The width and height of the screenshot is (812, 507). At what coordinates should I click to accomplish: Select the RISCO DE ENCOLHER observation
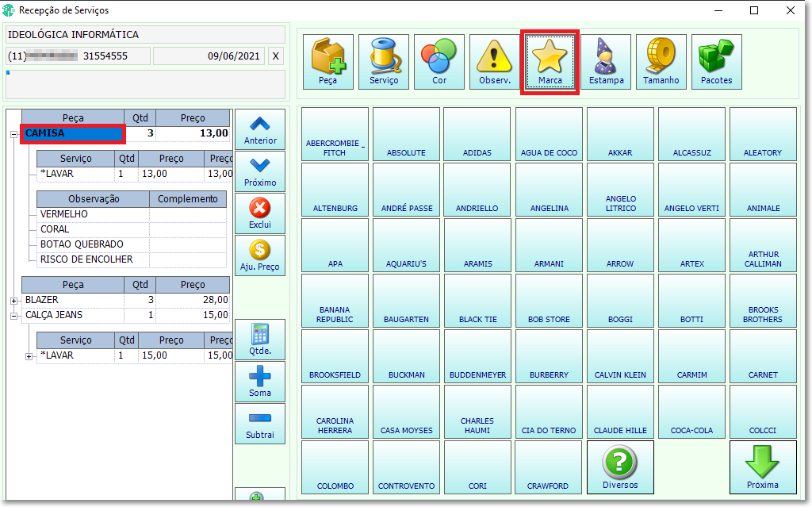(132, 259)
